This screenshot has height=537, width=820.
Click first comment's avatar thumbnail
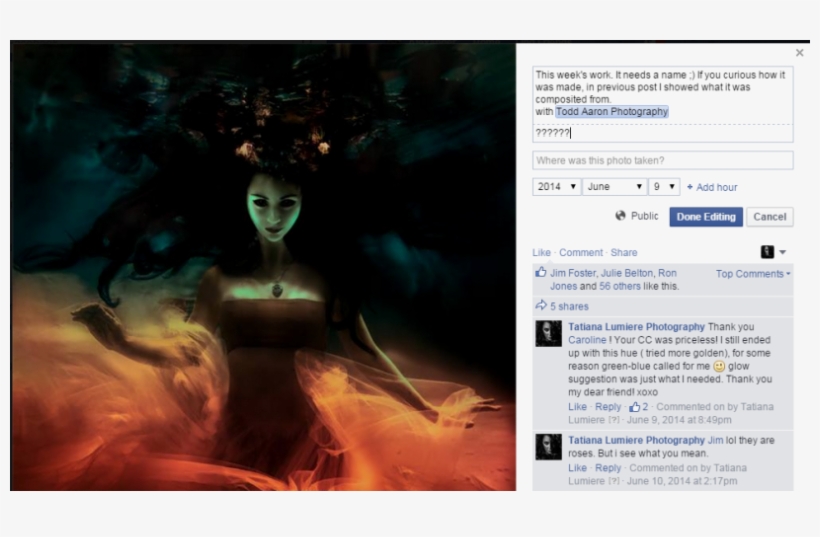pyautogui.click(x=549, y=334)
